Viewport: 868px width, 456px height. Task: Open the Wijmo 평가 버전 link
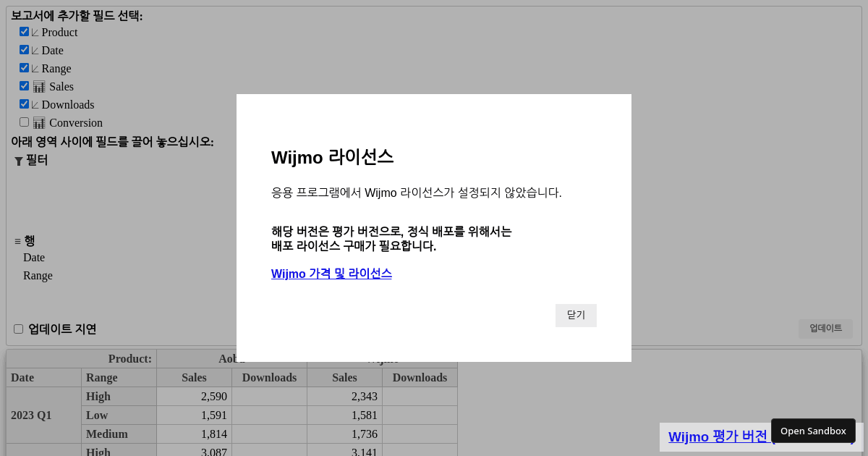coord(718,437)
